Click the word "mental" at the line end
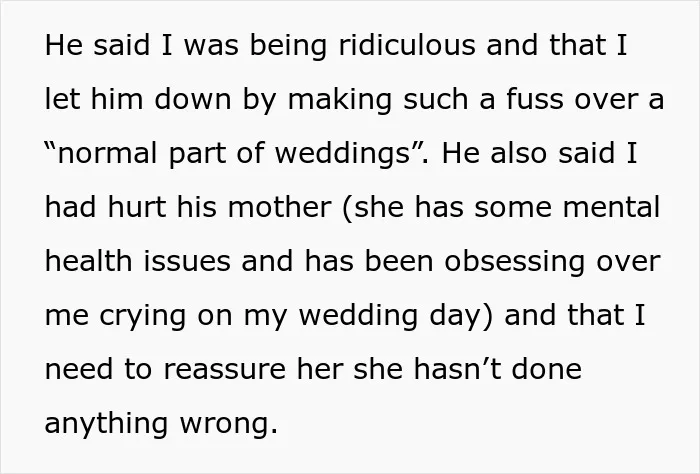This screenshot has height=474, width=700. (611, 207)
